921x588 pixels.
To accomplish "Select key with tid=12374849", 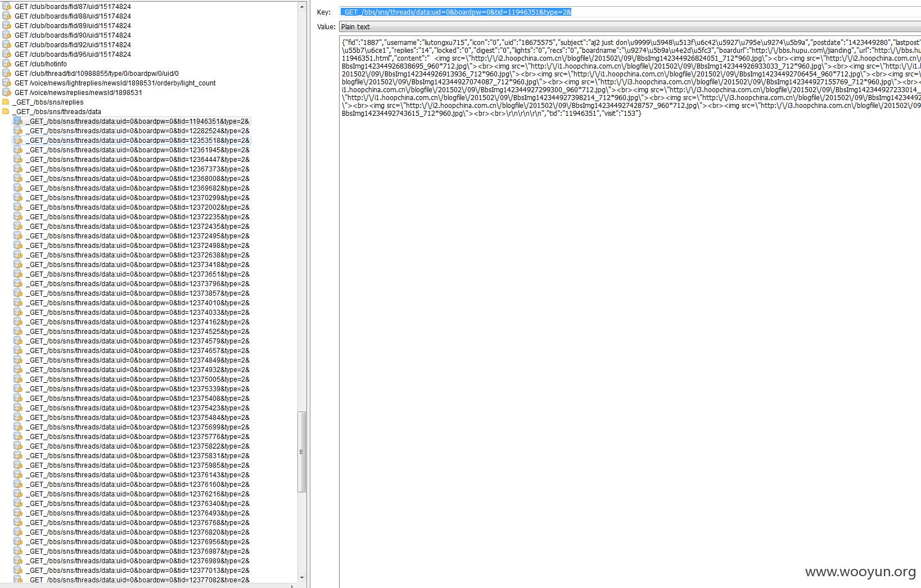I will [138, 360].
